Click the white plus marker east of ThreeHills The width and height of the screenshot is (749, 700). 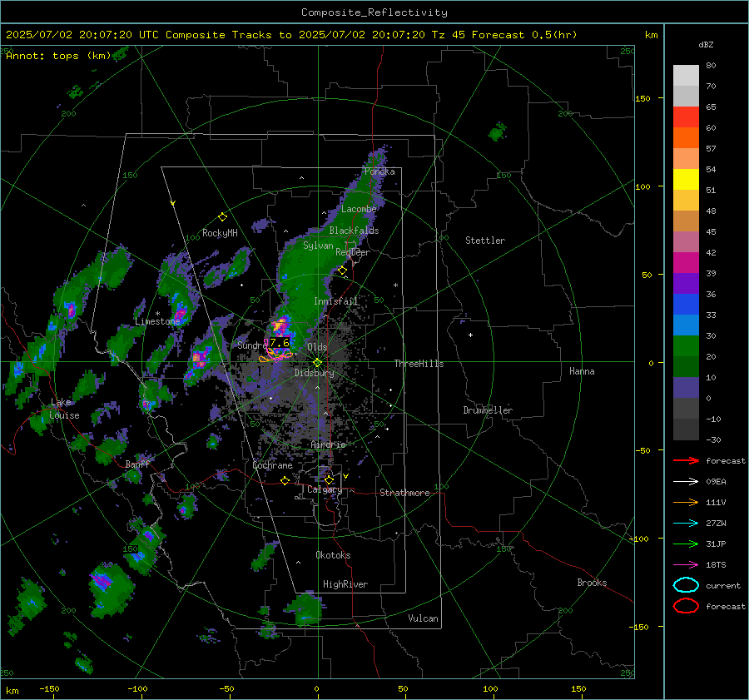click(x=470, y=335)
